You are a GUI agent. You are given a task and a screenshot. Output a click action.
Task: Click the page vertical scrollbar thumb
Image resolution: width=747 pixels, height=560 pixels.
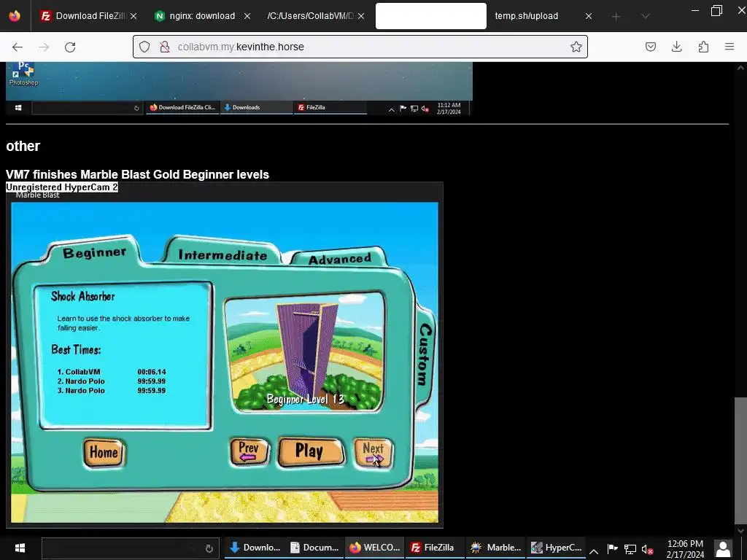coord(740,461)
